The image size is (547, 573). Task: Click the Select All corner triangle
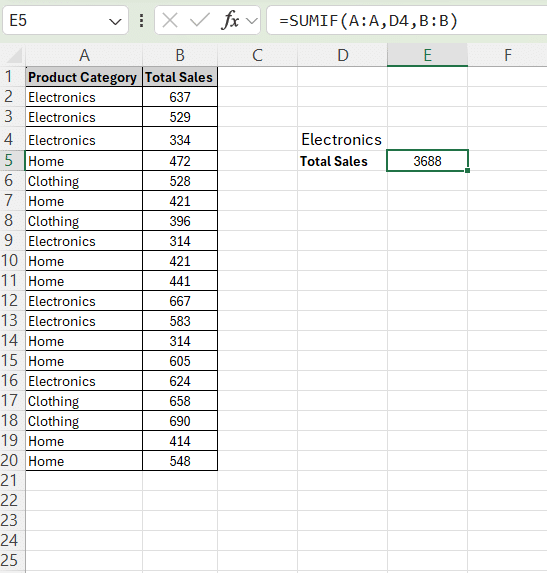14,56
